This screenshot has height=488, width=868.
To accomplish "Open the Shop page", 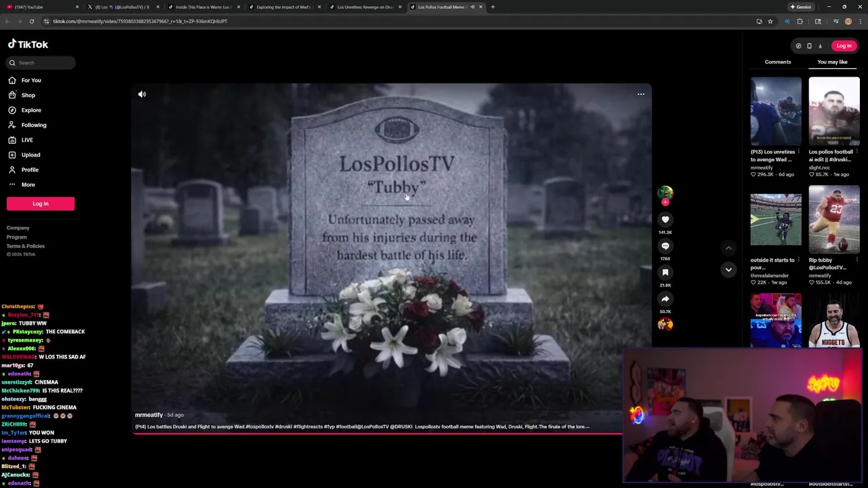I will (x=21, y=95).
